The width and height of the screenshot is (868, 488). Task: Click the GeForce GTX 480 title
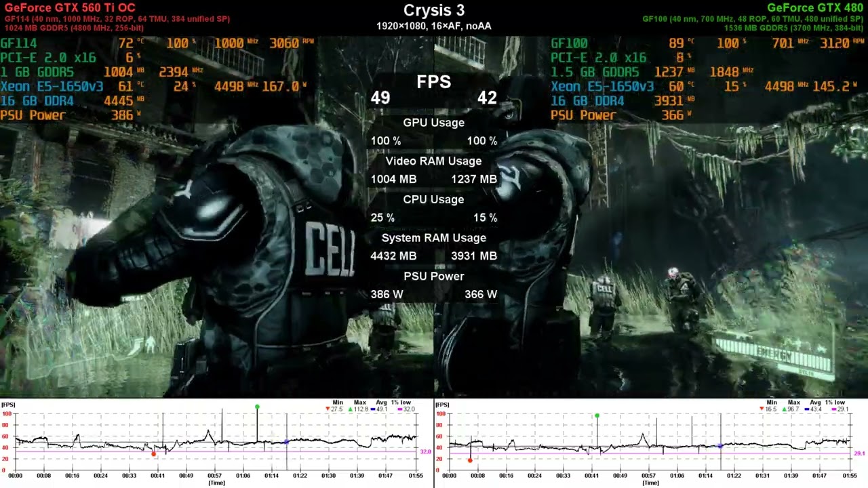pyautogui.click(x=815, y=8)
